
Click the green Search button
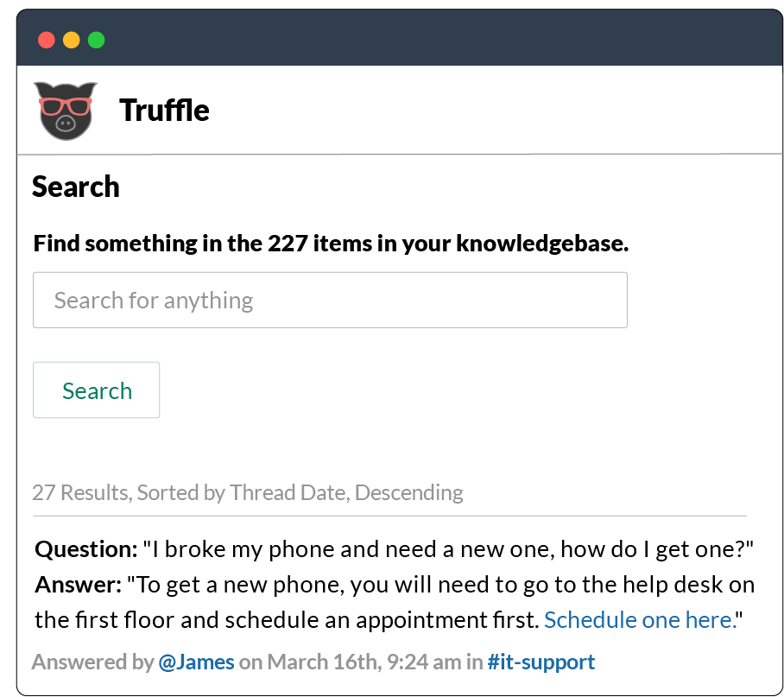97,390
